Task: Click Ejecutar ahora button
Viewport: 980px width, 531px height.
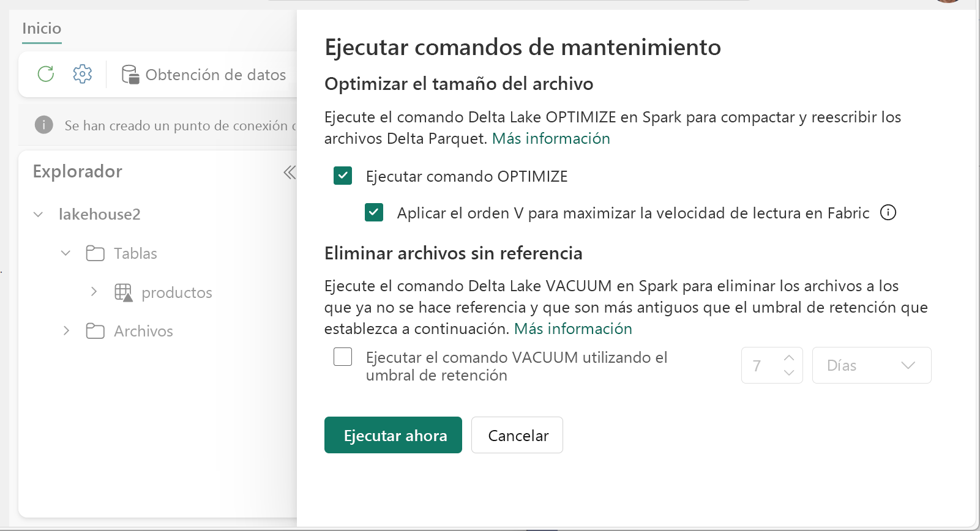Action: point(393,435)
